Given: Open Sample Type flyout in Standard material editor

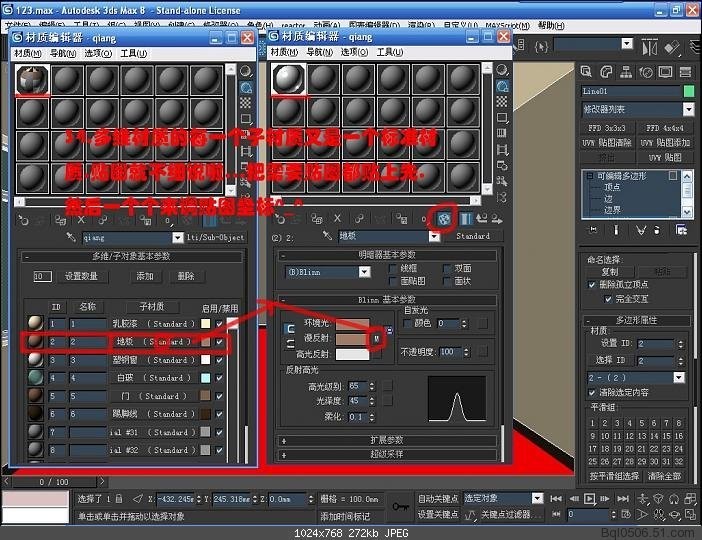Looking at the screenshot, I should [502, 70].
